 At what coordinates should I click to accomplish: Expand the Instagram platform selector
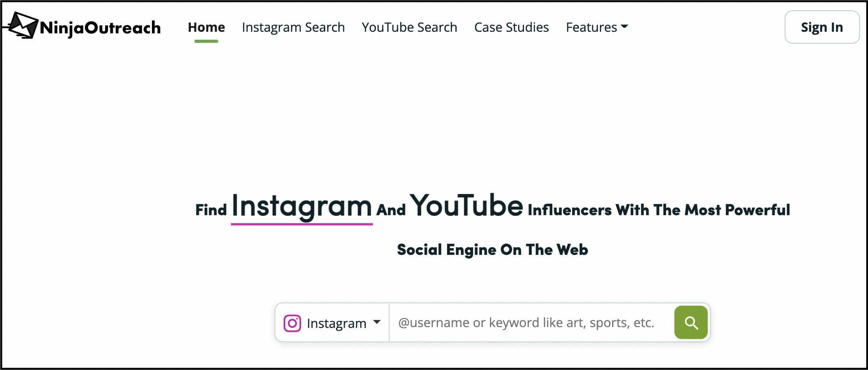coord(332,323)
